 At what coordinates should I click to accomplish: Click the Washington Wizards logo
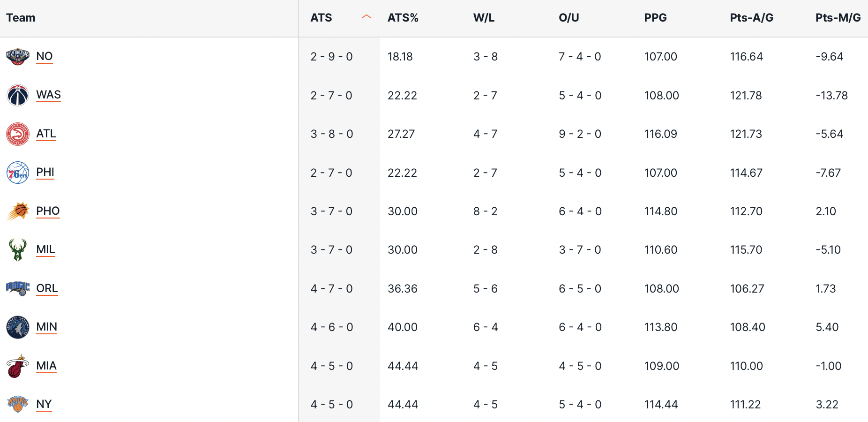tap(18, 95)
